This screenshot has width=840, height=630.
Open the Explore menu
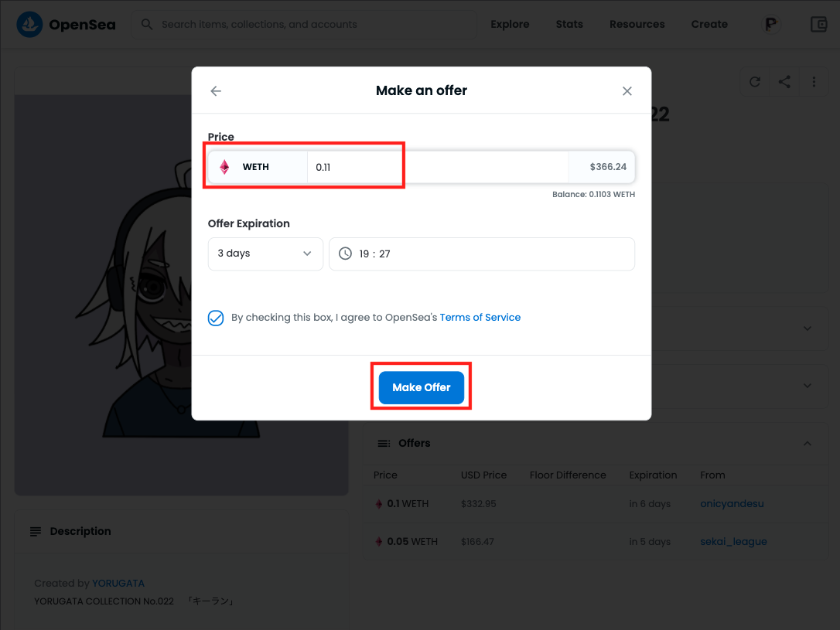(x=510, y=25)
